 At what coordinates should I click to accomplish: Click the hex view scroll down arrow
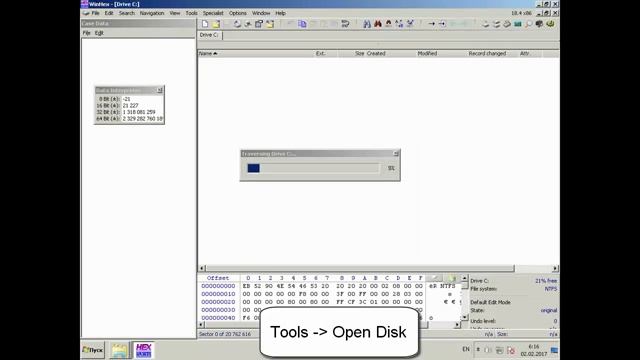(x=464, y=317)
